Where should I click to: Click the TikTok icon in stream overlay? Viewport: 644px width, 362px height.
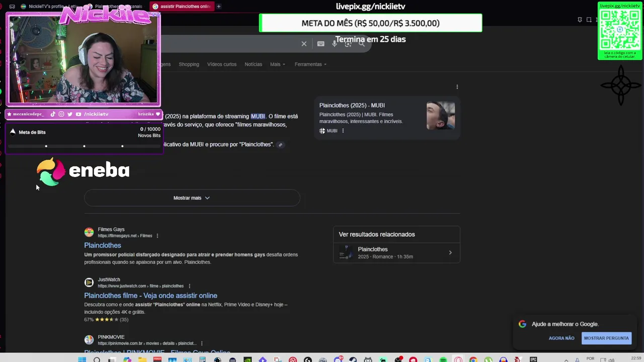[53, 114]
